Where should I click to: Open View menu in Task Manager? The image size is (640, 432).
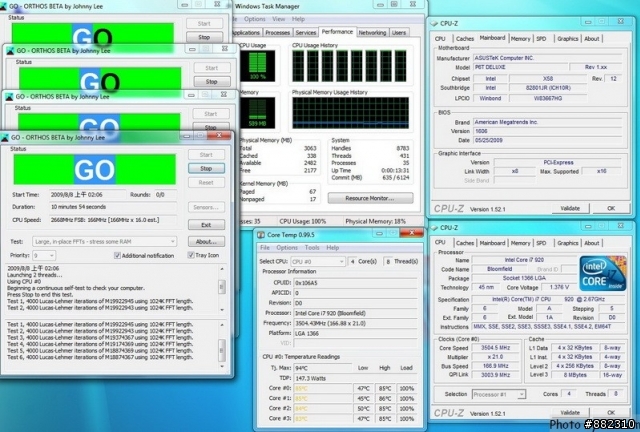click(279, 19)
